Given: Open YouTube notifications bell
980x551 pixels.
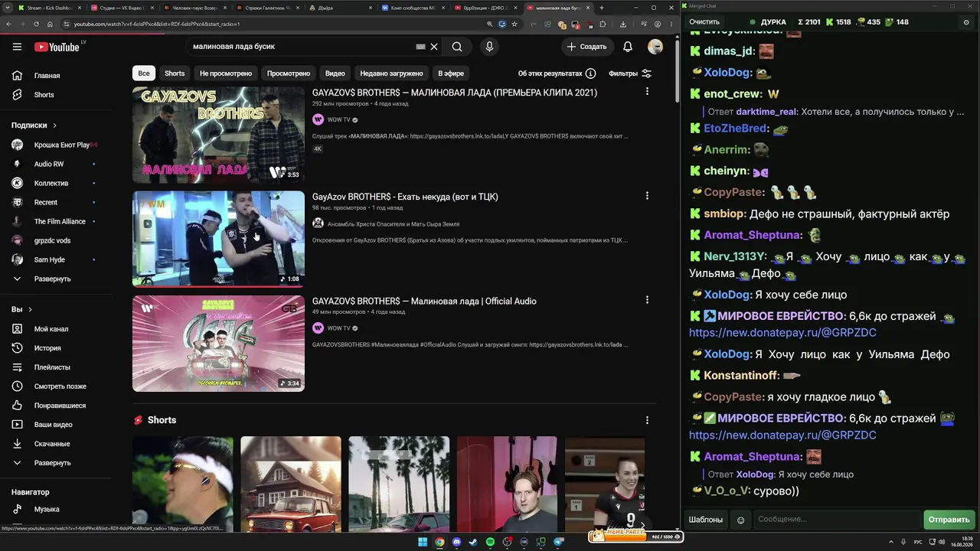Looking at the screenshot, I should (628, 47).
